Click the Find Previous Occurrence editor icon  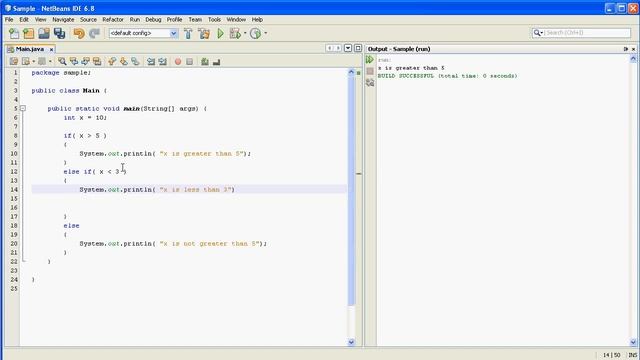coord(73,62)
